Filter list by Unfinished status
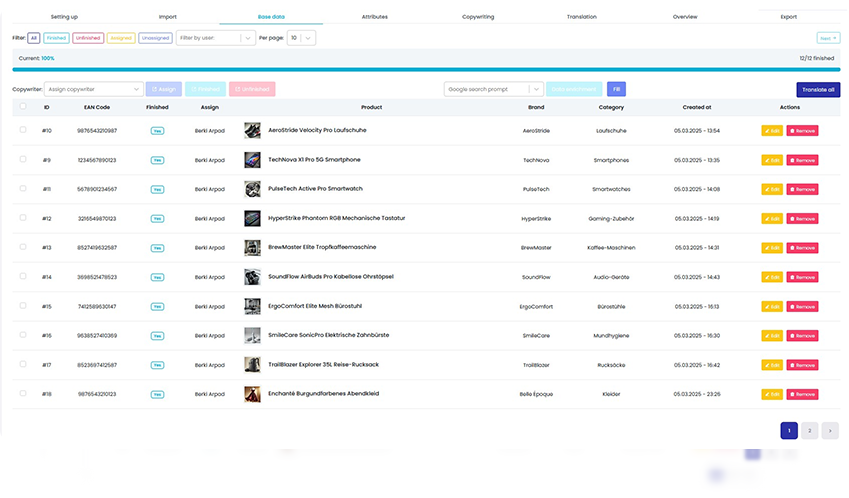This screenshot has width=849, height=498. 86,38
